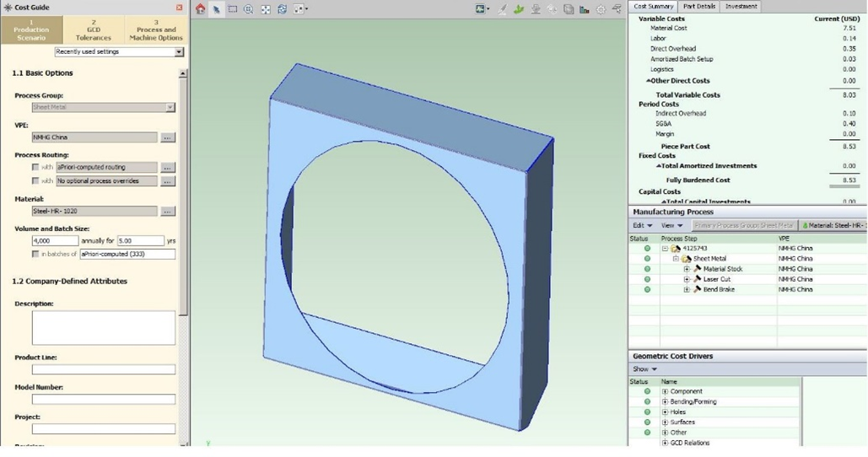This screenshot has height=457, width=868.
Task: Click the rotate view icon
Action: (x=282, y=9)
